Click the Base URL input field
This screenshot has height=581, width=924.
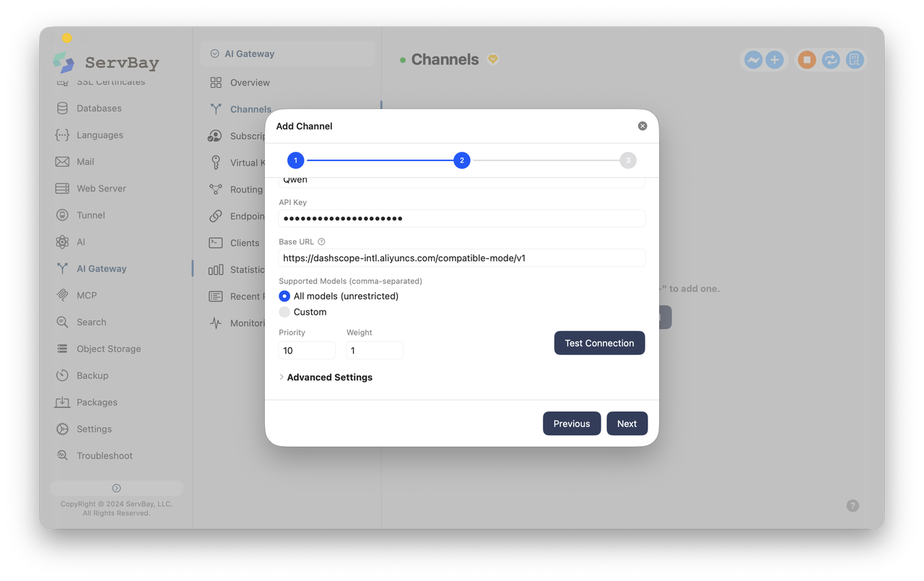[x=462, y=258]
